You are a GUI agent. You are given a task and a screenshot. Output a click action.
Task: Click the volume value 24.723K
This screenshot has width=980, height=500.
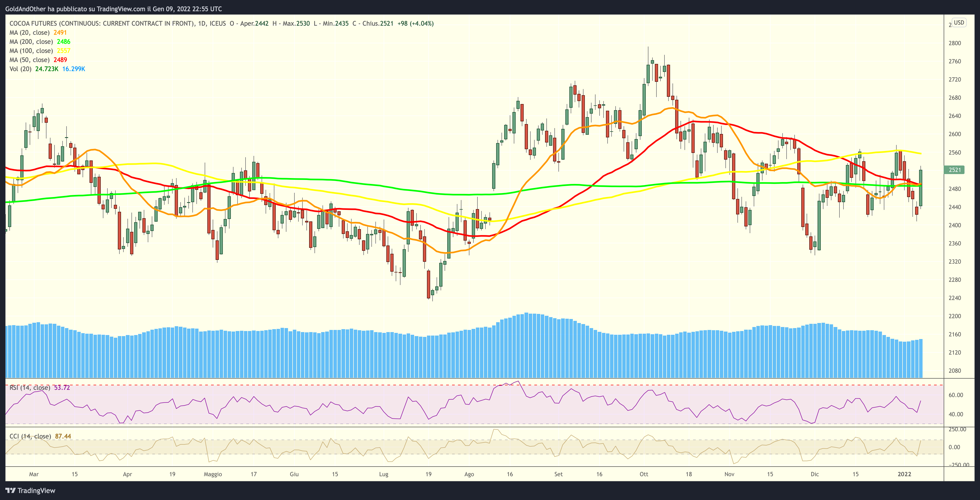click(47, 69)
